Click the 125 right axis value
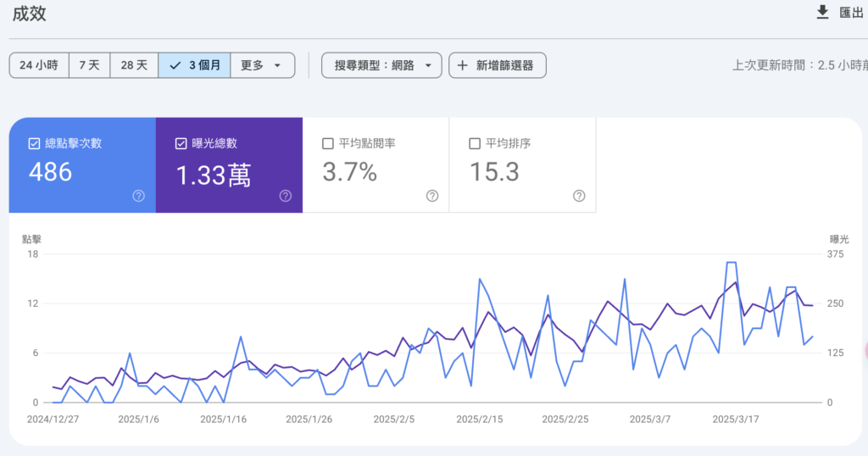The height and width of the screenshot is (456, 868). point(835,353)
